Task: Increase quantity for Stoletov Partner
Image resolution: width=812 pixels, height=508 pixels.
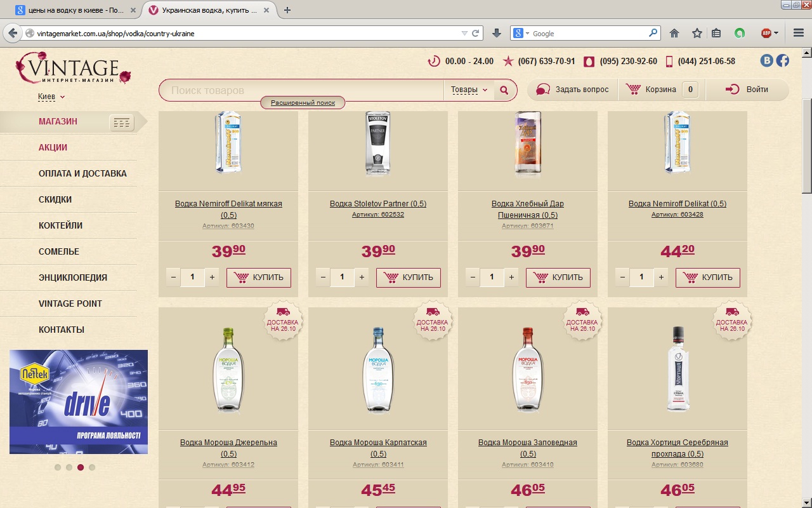Action: pos(362,277)
